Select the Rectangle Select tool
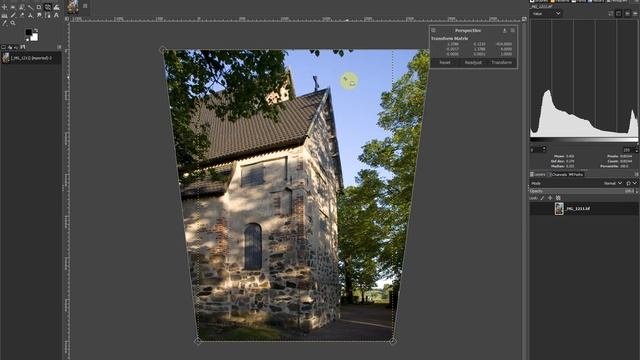The image size is (640, 360). click(13, 7)
